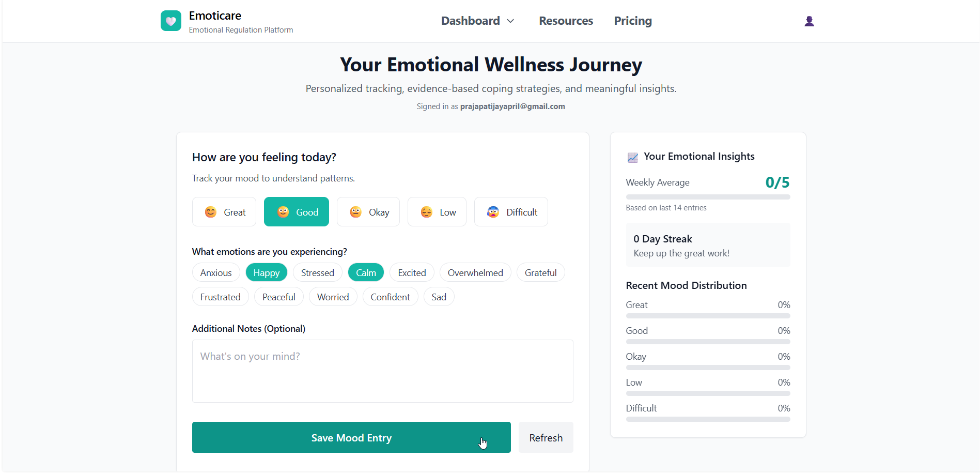Click the chart icon beside Emotional Insights
The image size is (980, 474).
pyautogui.click(x=632, y=157)
